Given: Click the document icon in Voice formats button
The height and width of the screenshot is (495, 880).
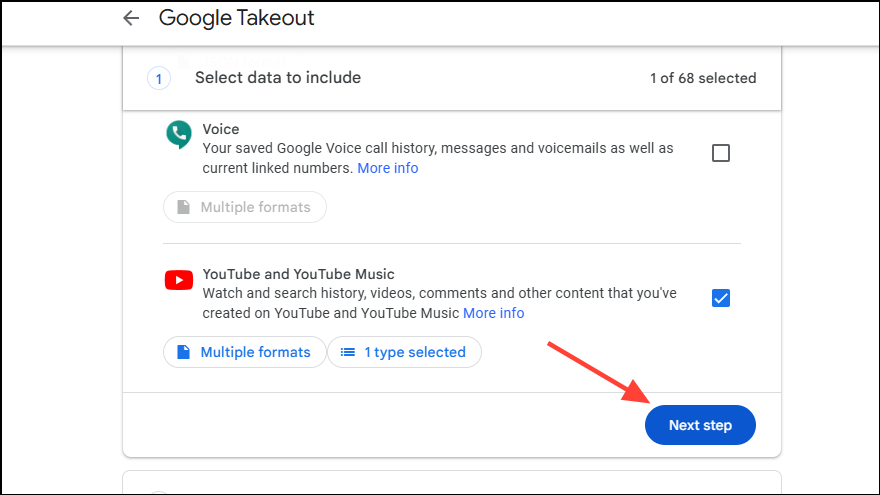Looking at the screenshot, I should (x=184, y=207).
